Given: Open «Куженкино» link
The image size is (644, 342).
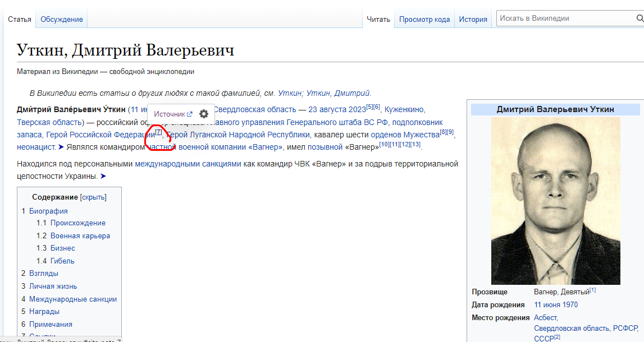Looking at the screenshot, I should coord(404,109).
